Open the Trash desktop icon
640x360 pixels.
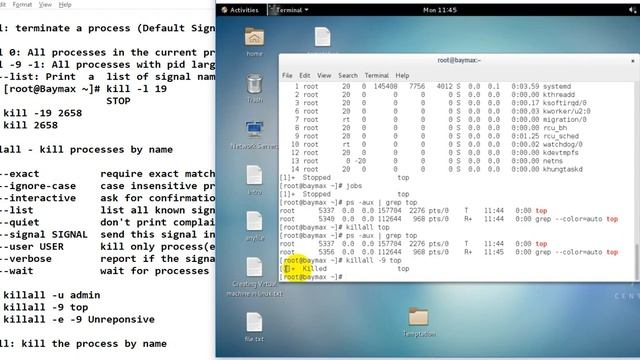(x=254, y=85)
